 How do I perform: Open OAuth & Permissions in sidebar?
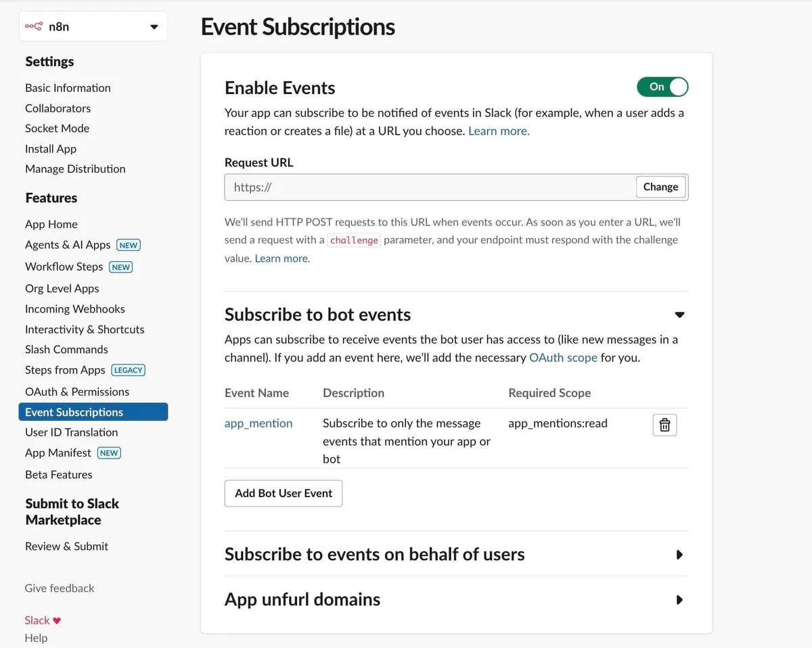tap(77, 392)
